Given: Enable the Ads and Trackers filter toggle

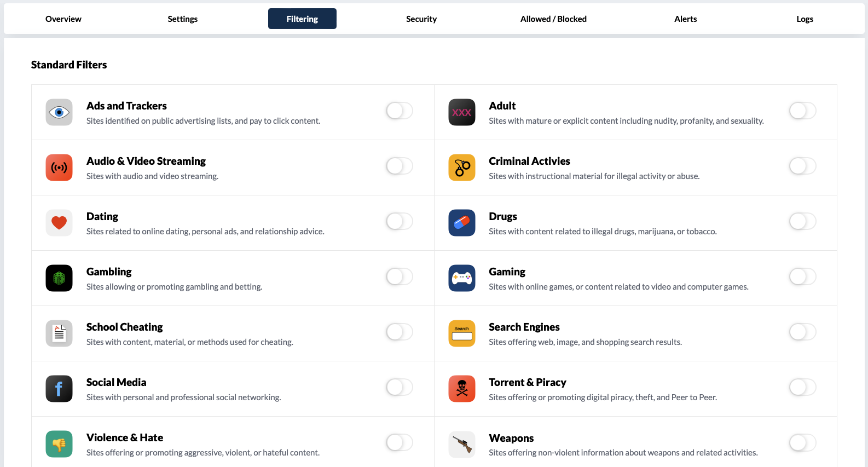Looking at the screenshot, I should (x=400, y=111).
